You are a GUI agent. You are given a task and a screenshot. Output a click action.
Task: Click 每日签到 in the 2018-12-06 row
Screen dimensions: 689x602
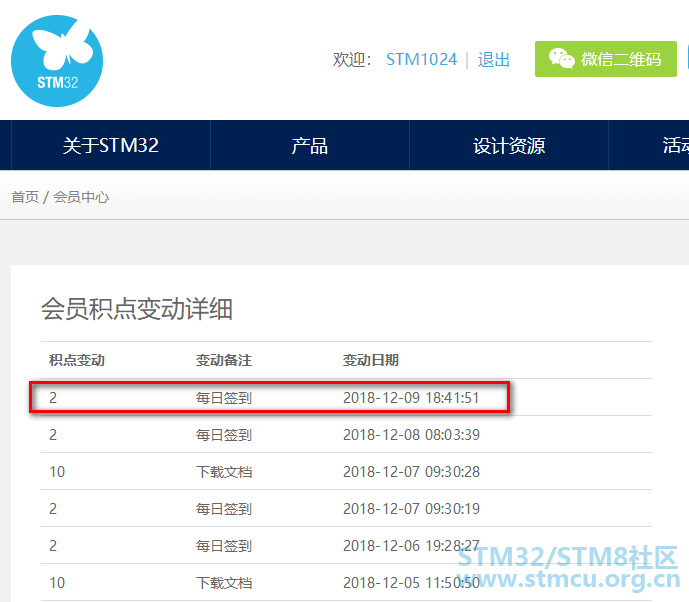click(224, 545)
